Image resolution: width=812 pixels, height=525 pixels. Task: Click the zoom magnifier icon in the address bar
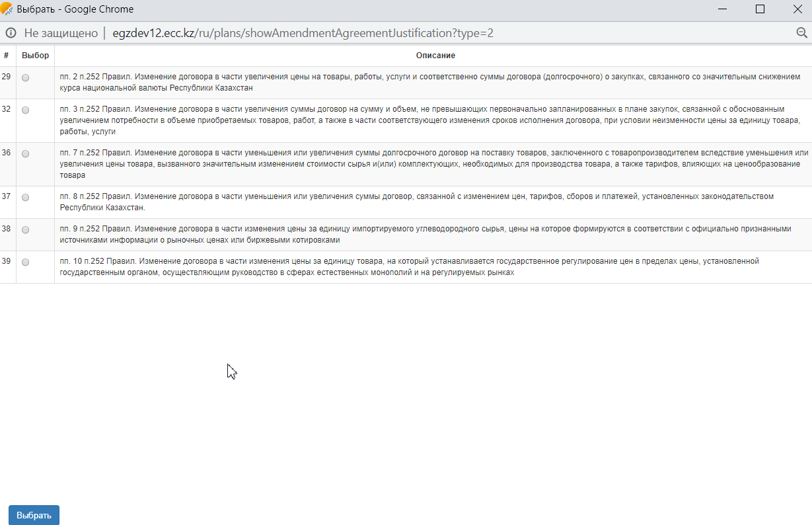pos(802,33)
